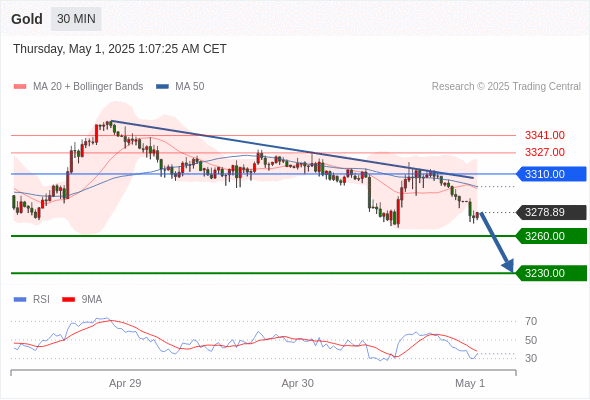
Task: Click the 3341.00 resistance label
Action: 545,135
